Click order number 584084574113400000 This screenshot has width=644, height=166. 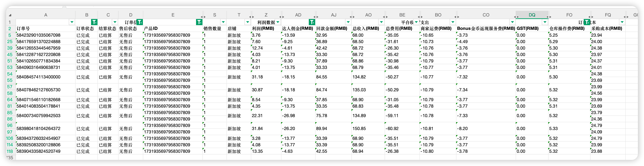click(x=46, y=77)
